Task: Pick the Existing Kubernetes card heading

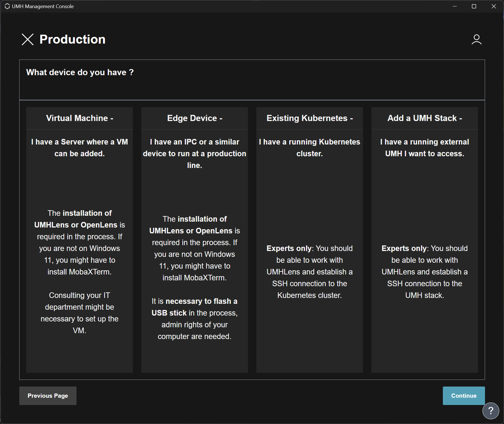Action: click(309, 118)
